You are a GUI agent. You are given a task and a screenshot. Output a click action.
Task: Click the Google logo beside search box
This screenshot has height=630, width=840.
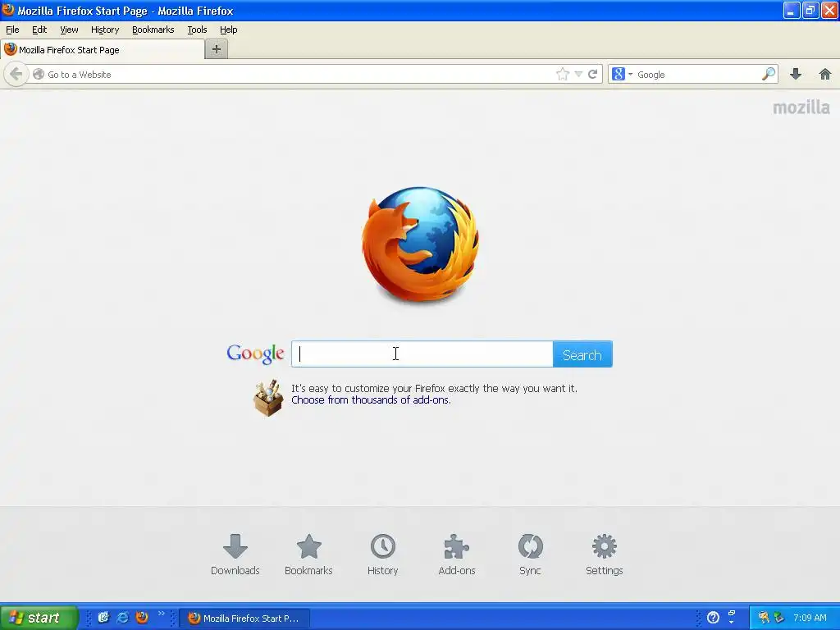pos(256,354)
